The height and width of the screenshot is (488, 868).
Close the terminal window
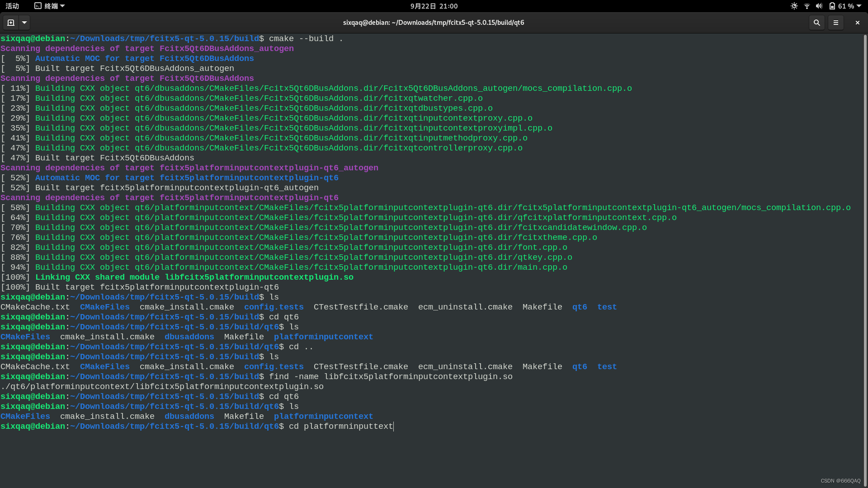point(857,23)
